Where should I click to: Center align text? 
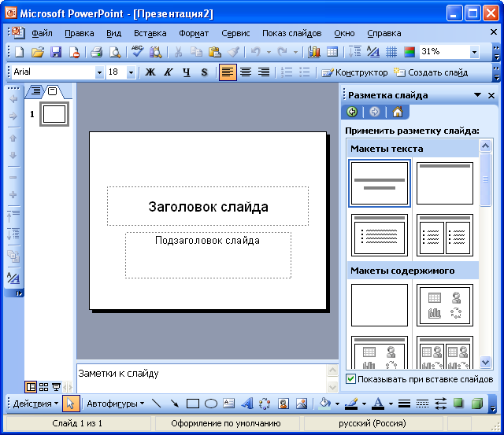(x=246, y=72)
